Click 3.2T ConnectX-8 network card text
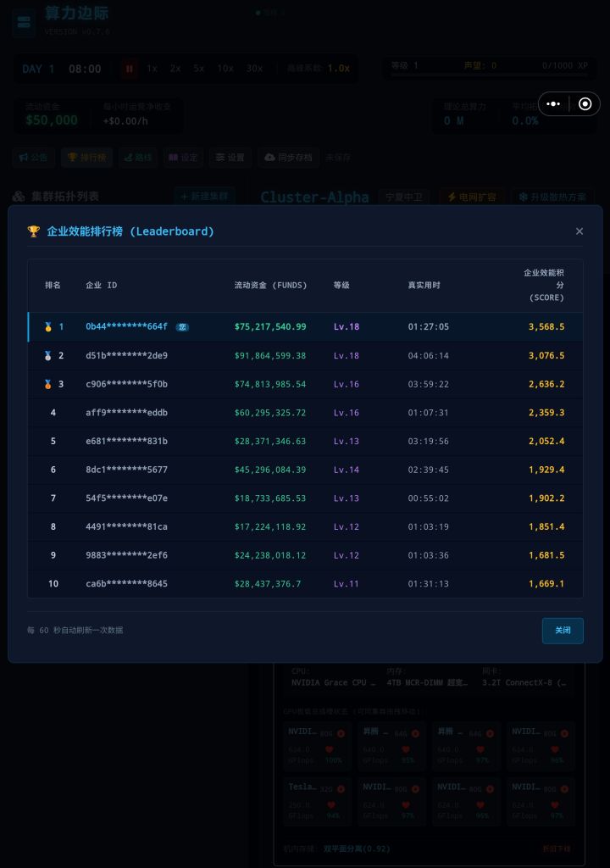Screen dimensions: 610x868 click(x=524, y=682)
